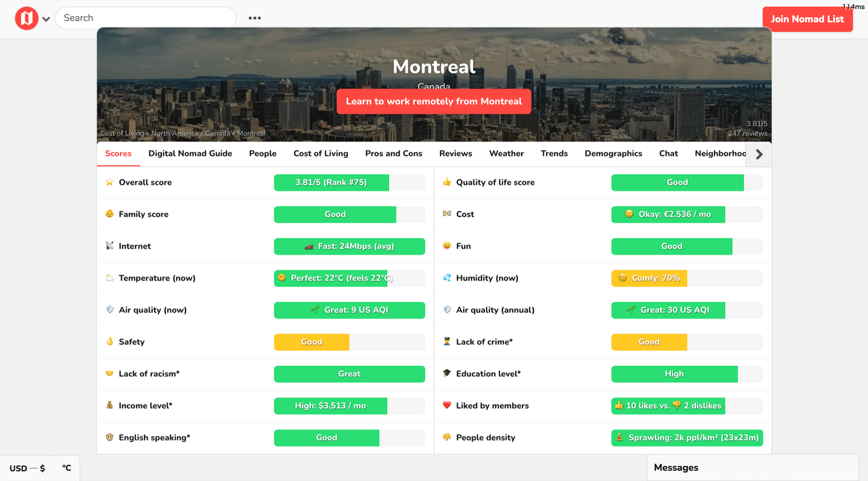Click the tab bar right arrow
Screen dimensions: 868x481
point(759,154)
